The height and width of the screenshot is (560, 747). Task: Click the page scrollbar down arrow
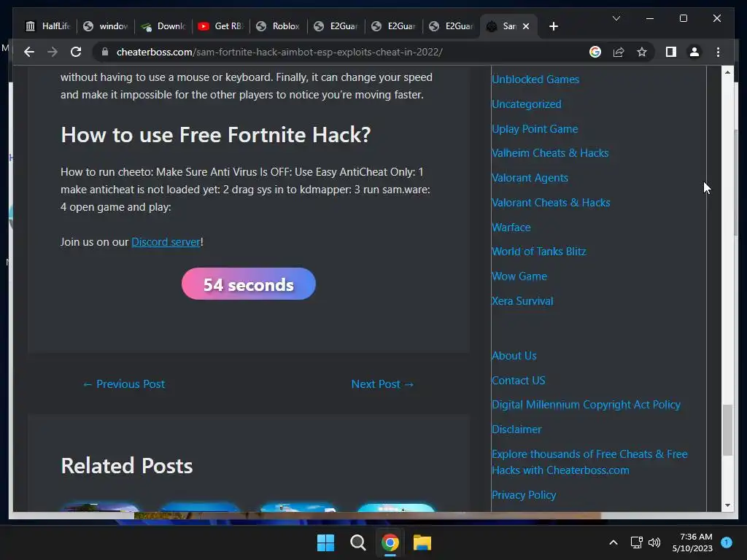click(x=727, y=505)
